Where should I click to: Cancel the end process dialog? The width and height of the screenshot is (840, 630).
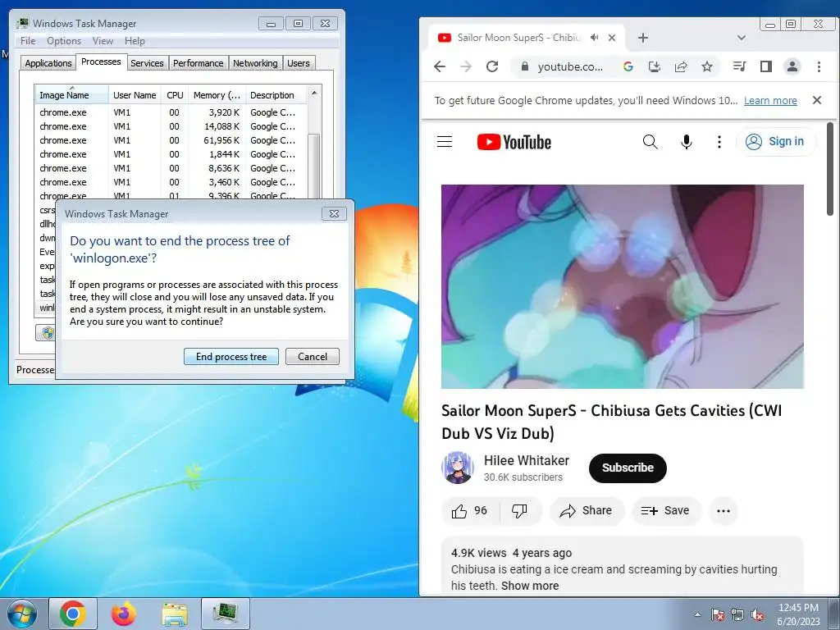pos(313,356)
